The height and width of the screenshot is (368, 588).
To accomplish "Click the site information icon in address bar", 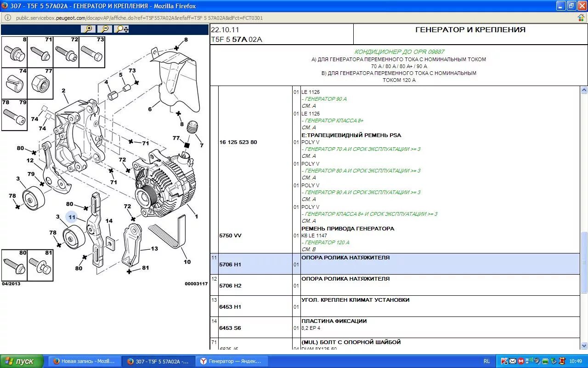I will click(x=8, y=18).
